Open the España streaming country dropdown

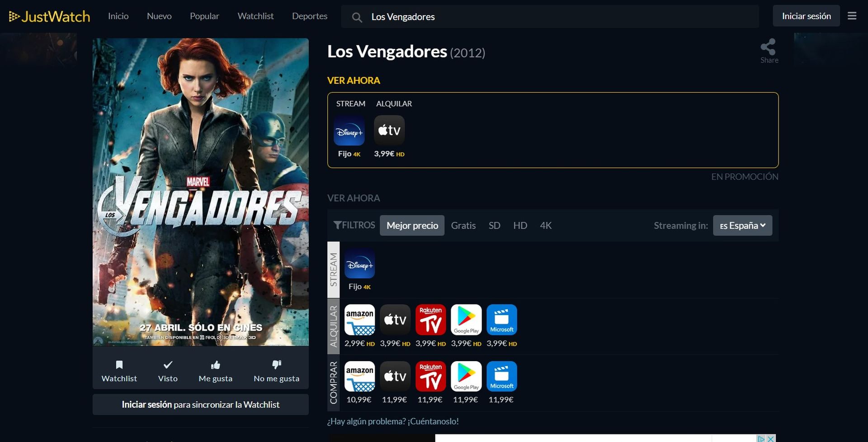click(742, 225)
